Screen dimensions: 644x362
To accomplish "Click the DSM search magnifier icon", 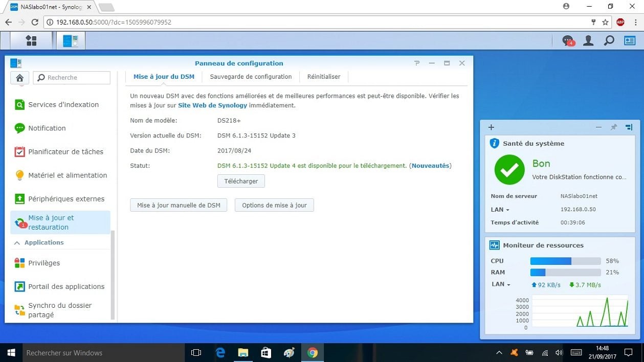I will click(x=609, y=41).
